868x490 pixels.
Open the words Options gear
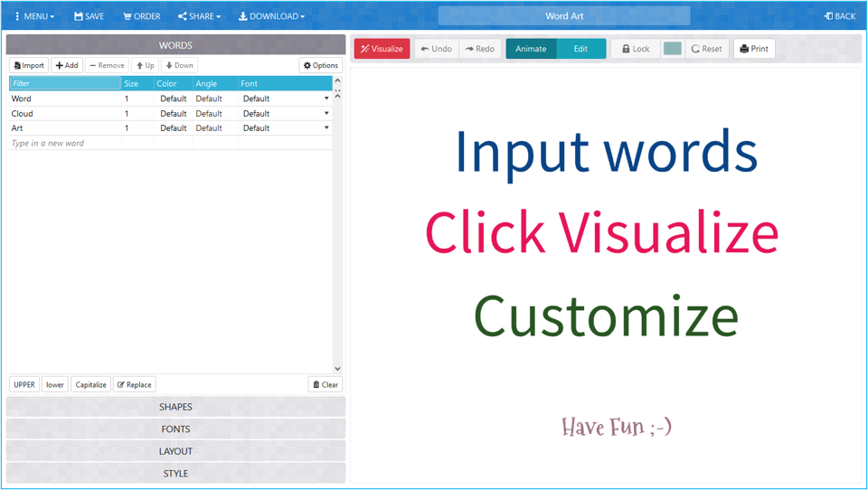[x=320, y=65]
